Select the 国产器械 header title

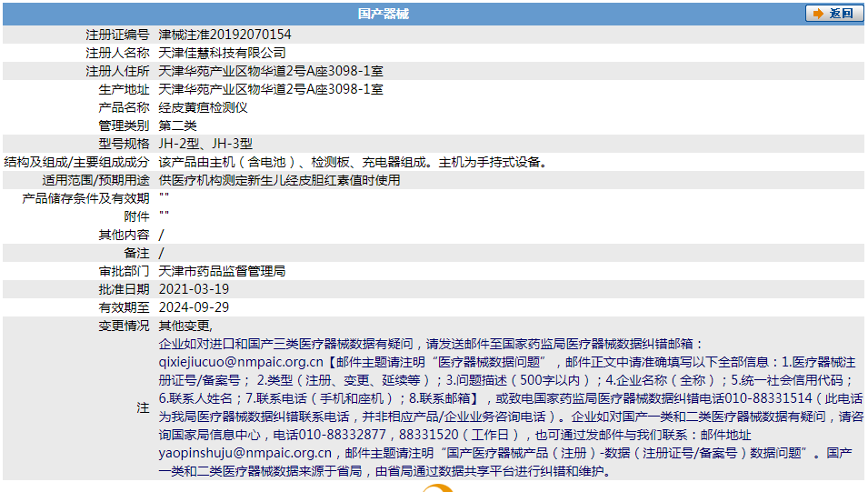tap(383, 14)
